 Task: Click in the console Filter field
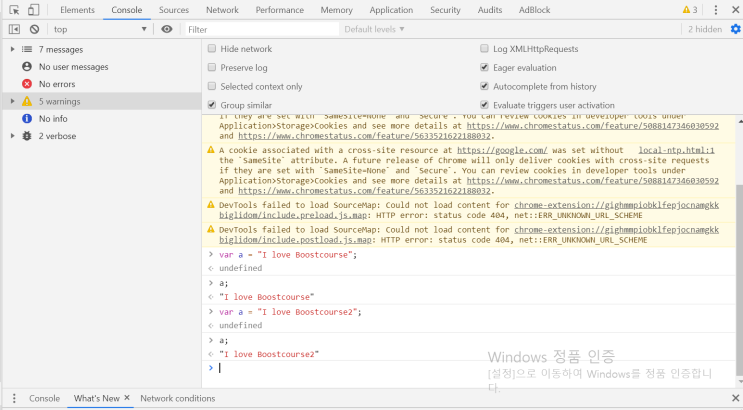tap(262, 29)
